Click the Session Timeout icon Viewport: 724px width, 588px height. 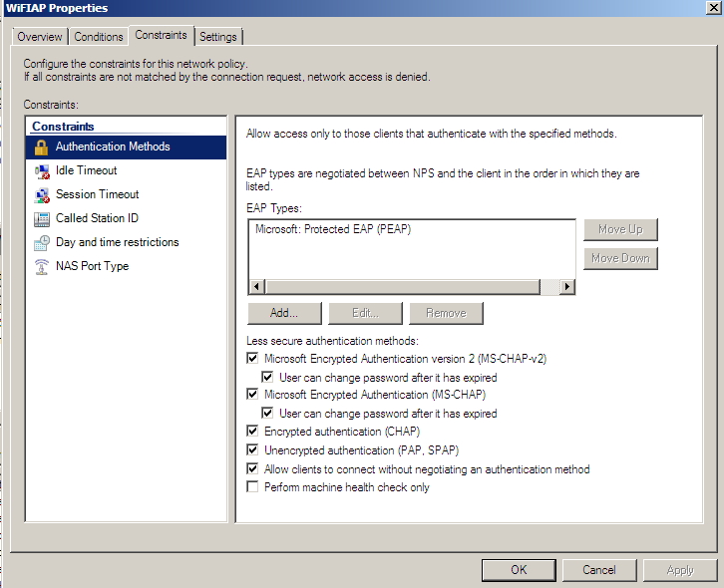pos(42,194)
